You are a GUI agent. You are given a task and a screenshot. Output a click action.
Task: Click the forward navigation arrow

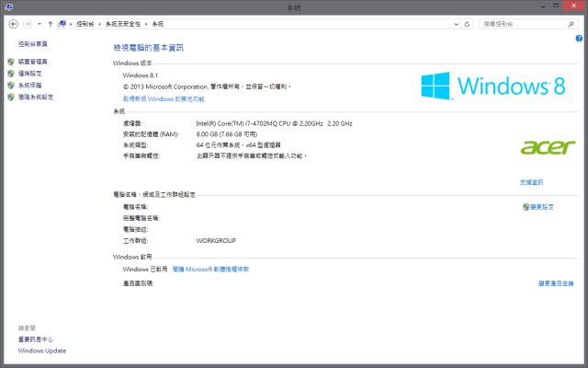(x=28, y=24)
